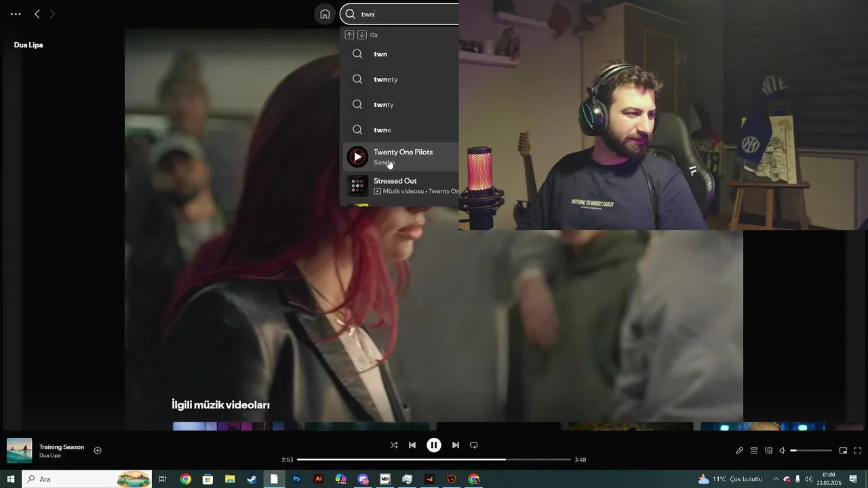868x488 pixels.
Task: Mute with the speaker icon
Action: (782, 451)
